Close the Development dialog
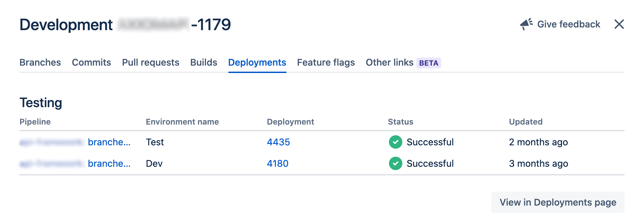The width and height of the screenshot is (644, 223). tap(619, 24)
